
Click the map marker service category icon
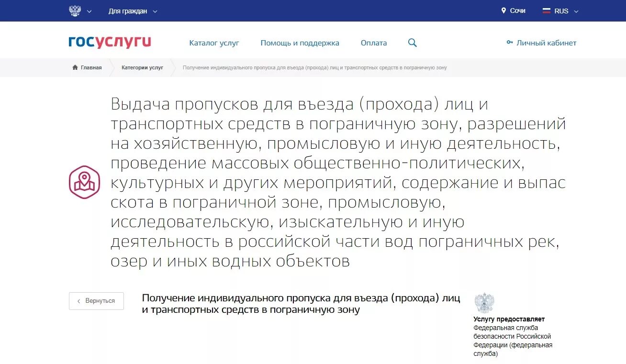pyautogui.click(x=85, y=182)
